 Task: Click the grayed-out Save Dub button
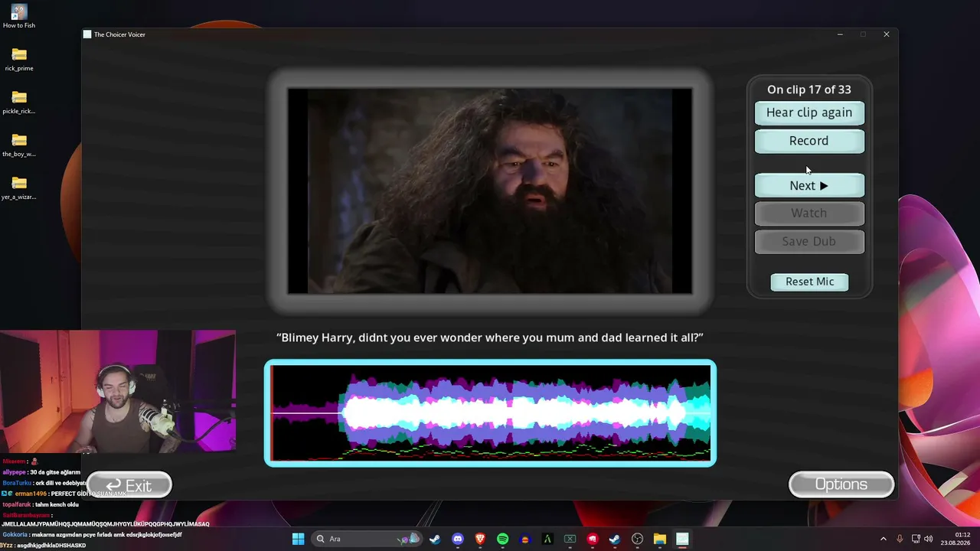[x=809, y=241]
